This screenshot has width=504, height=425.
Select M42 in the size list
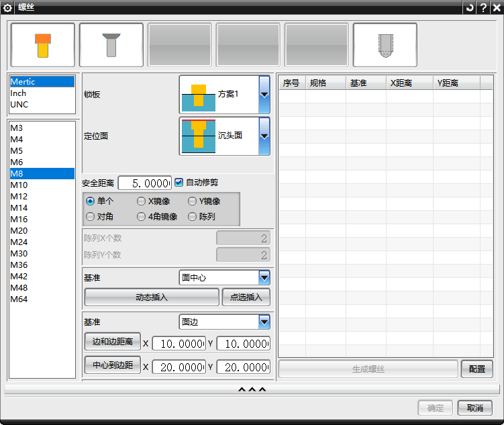(42, 277)
